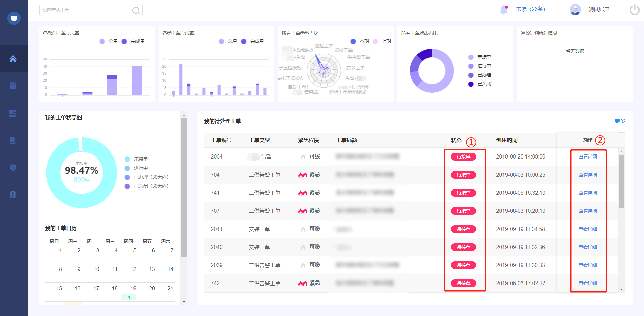Open the test account avatar
Image resolution: width=644 pixels, height=316 pixels.
pyautogui.click(x=575, y=10)
